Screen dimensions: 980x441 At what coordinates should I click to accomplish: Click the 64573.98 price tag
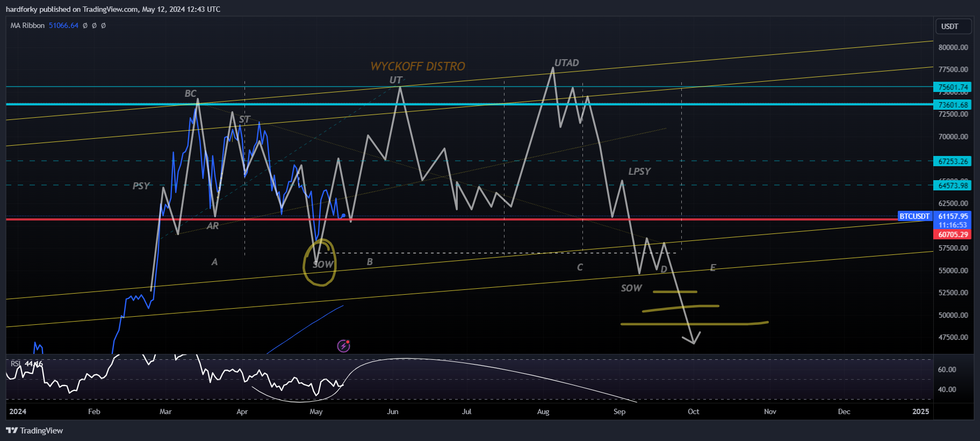[x=953, y=186]
